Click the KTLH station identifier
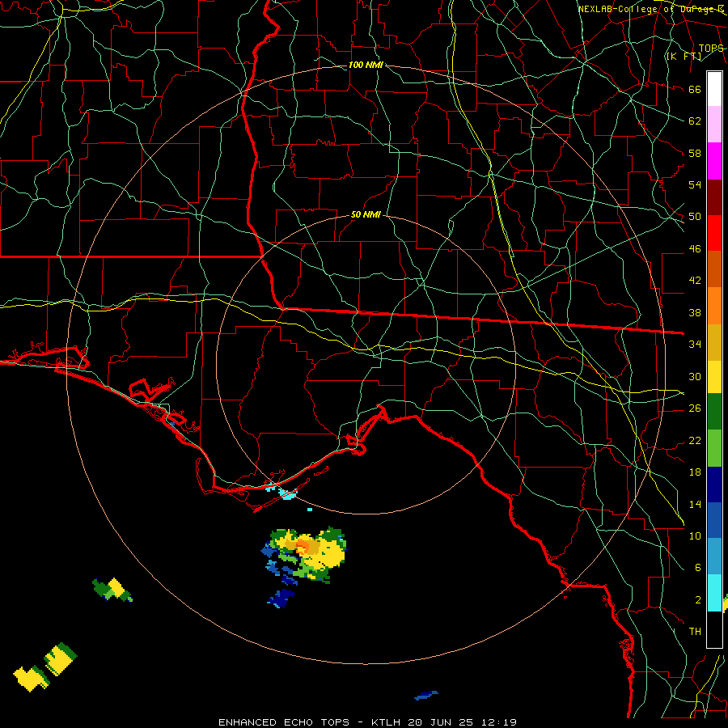The height and width of the screenshot is (728, 728). 387,722
